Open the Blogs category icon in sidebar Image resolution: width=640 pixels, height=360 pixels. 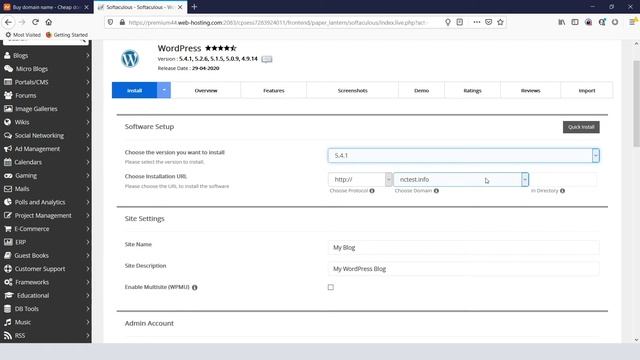point(7,56)
